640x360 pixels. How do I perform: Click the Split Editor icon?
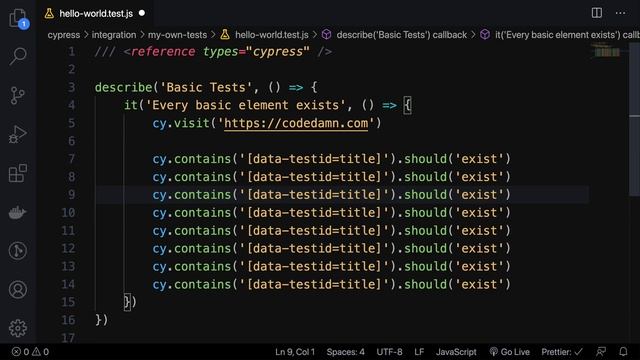(x=597, y=13)
